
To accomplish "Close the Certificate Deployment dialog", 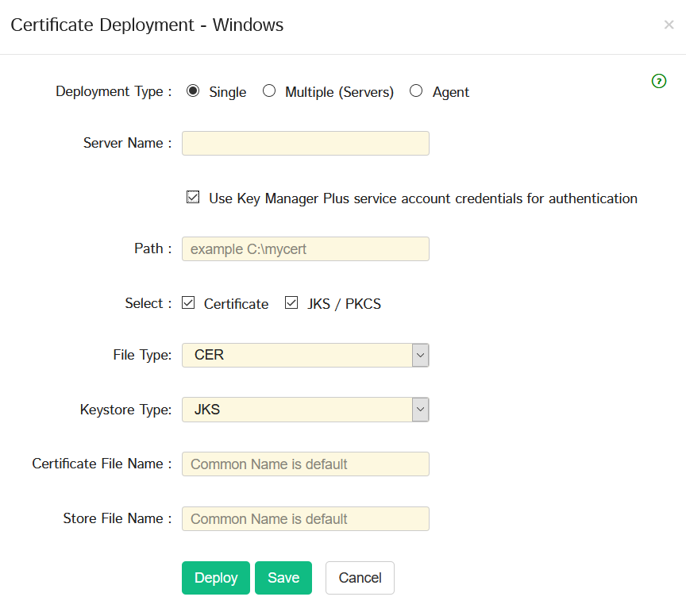I will pos(669,25).
